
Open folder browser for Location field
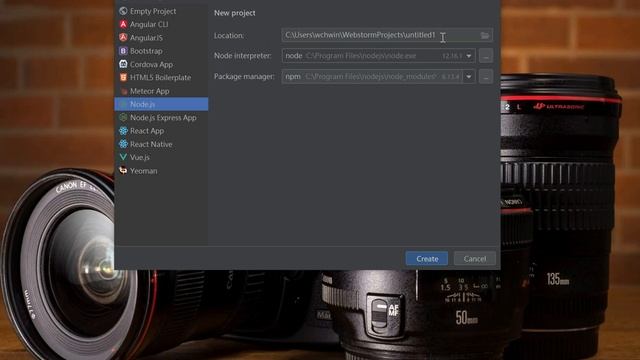pos(484,36)
